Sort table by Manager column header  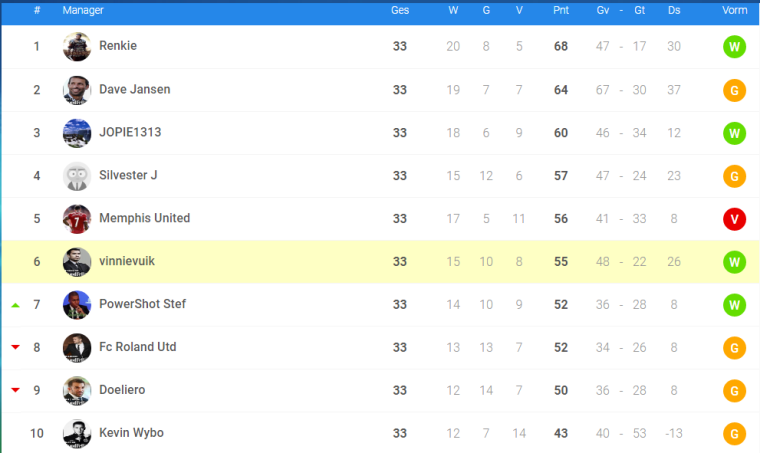click(x=83, y=10)
